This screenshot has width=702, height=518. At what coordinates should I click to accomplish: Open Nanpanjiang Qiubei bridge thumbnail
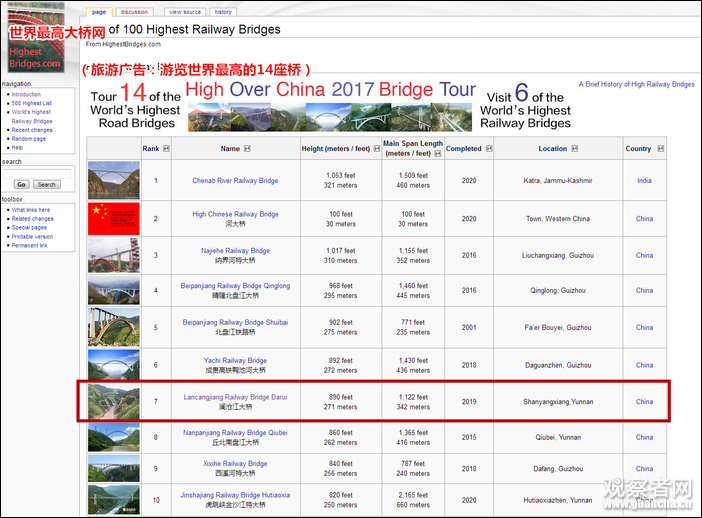(x=114, y=437)
